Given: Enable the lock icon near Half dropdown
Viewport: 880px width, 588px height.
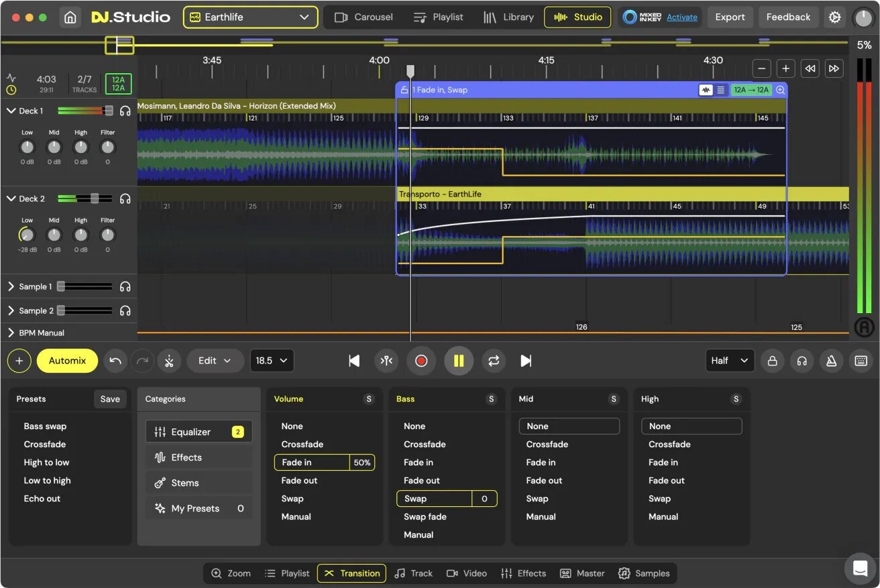Looking at the screenshot, I should [772, 361].
